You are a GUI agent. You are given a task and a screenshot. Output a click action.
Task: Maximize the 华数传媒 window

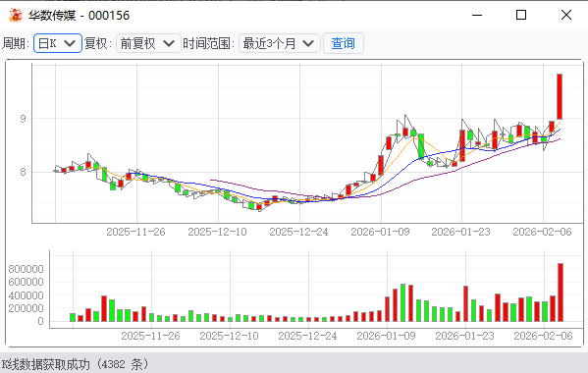click(521, 15)
